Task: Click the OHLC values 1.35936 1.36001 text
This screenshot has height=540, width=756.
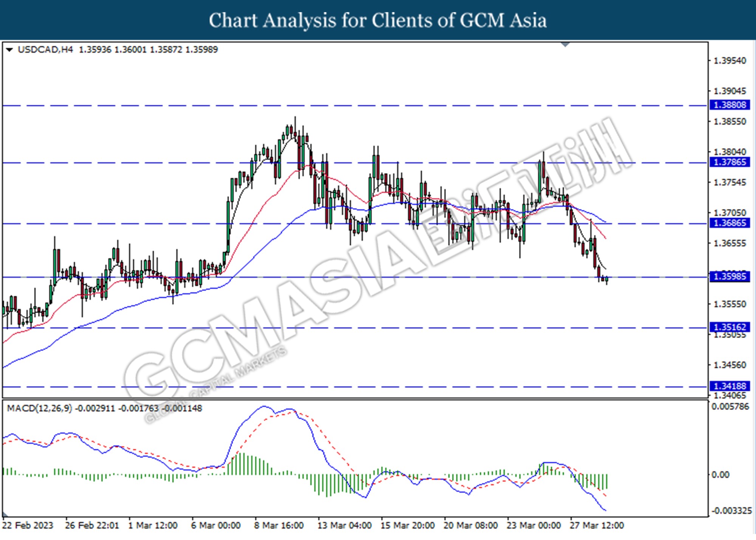Action: pos(112,50)
